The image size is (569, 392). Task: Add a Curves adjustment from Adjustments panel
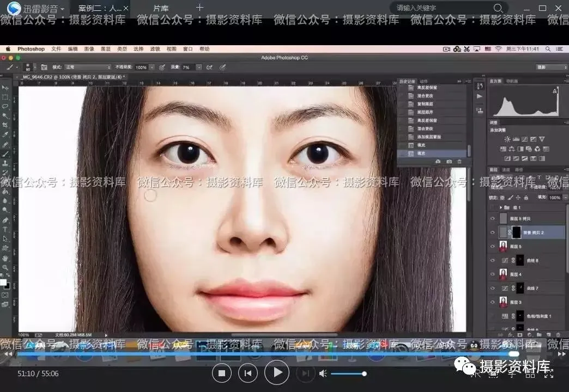point(525,139)
